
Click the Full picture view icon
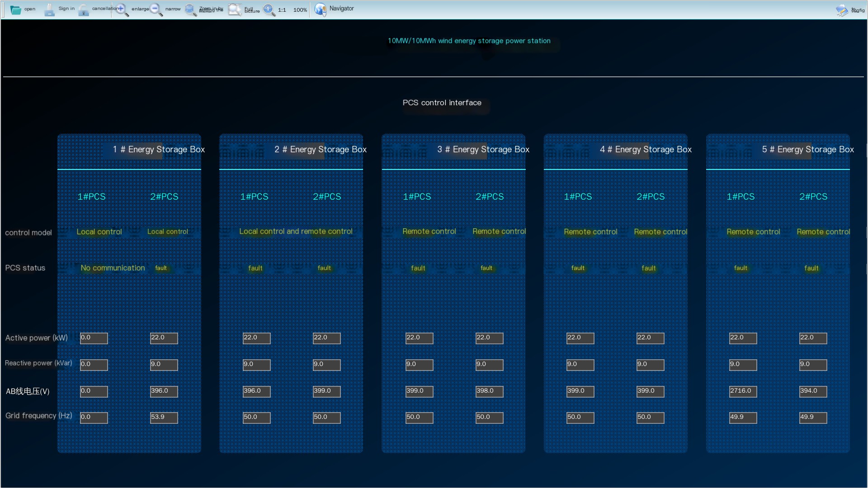235,9
